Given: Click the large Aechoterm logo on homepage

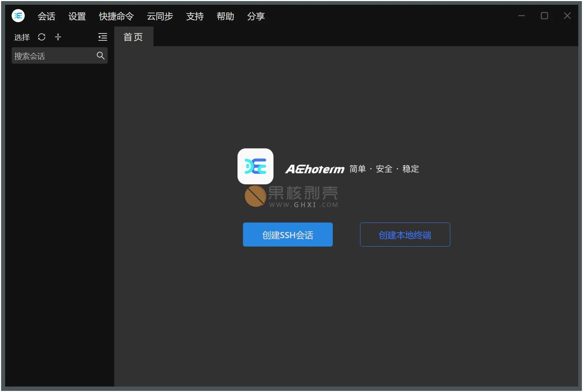Looking at the screenshot, I should (255, 167).
